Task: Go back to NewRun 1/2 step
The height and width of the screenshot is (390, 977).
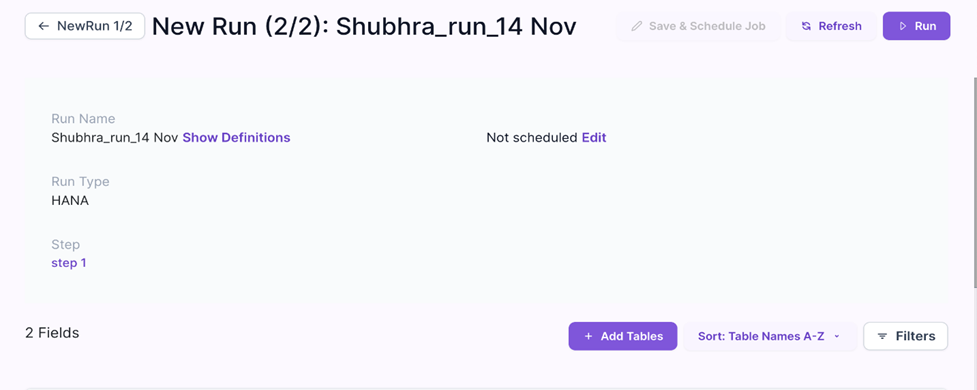Action: tap(85, 26)
